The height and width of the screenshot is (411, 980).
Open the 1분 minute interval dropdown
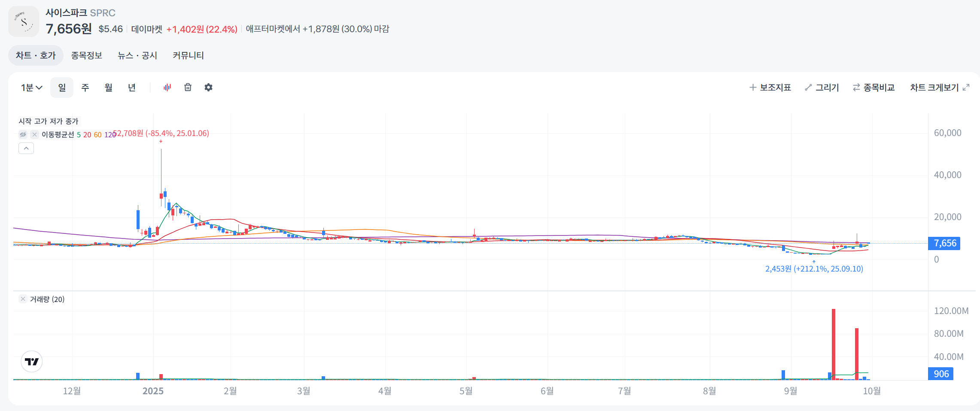[32, 88]
